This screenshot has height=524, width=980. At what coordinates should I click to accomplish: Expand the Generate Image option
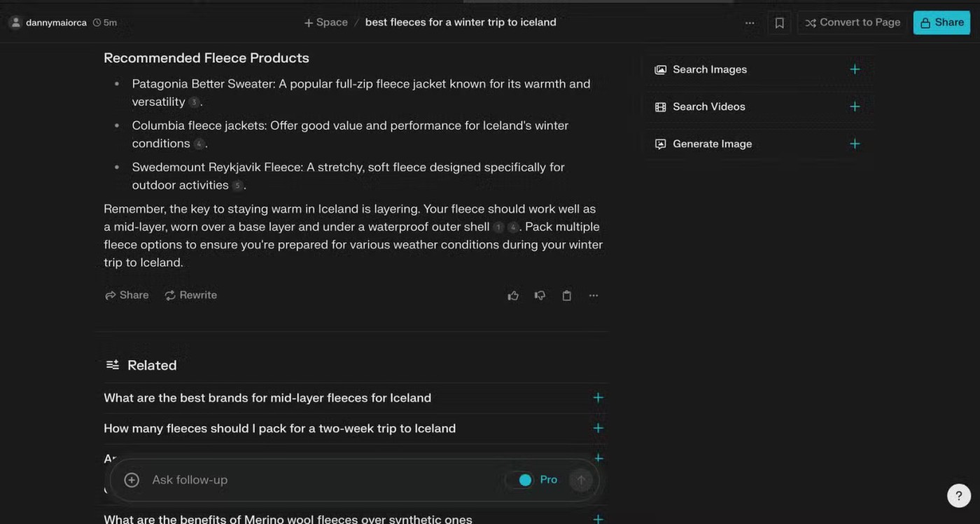coord(855,144)
